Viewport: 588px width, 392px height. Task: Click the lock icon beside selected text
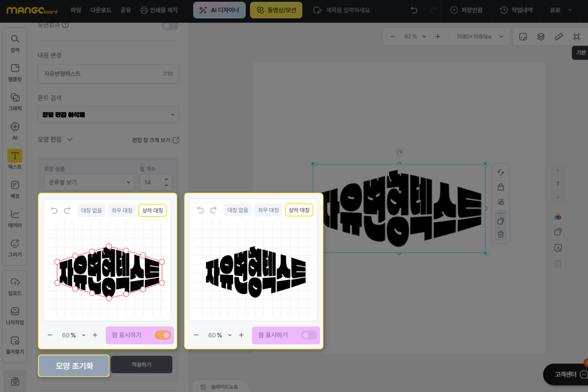[x=501, y=187]
